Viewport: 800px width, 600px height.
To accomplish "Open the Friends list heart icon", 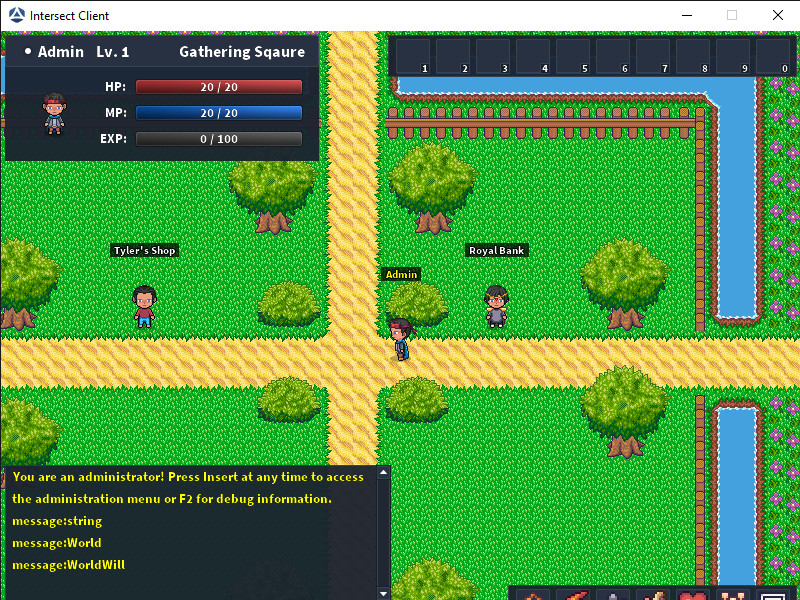I will point(692,594).
